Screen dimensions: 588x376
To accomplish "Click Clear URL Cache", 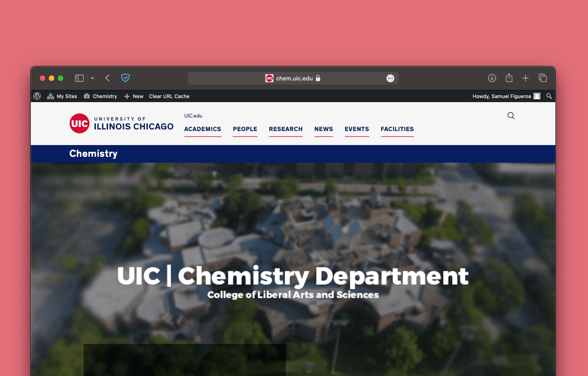I will (169, 96).
